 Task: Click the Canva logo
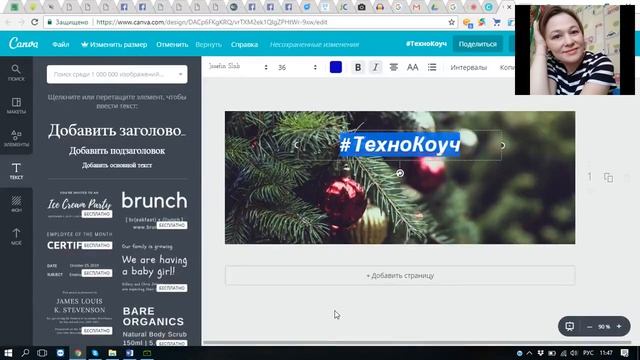click(x=24, y=43)
